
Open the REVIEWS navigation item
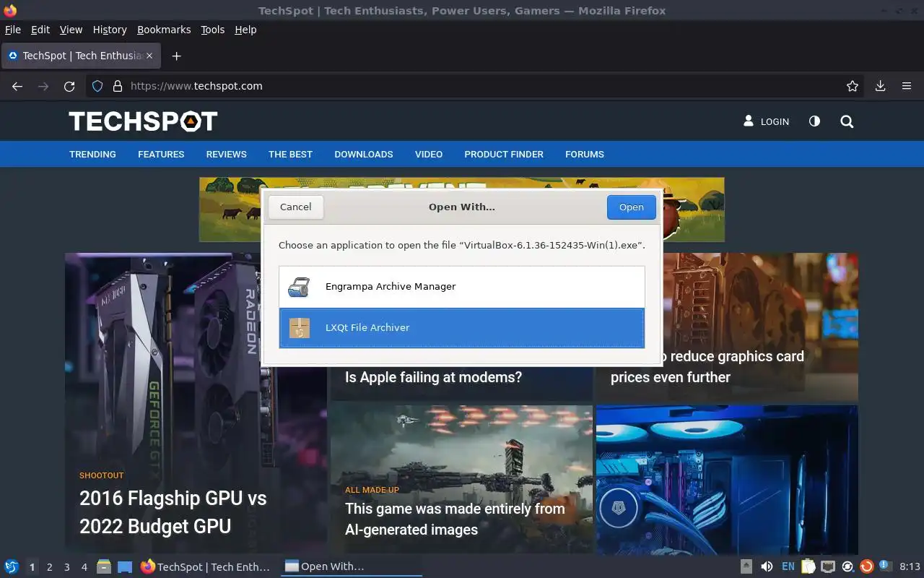226,155
